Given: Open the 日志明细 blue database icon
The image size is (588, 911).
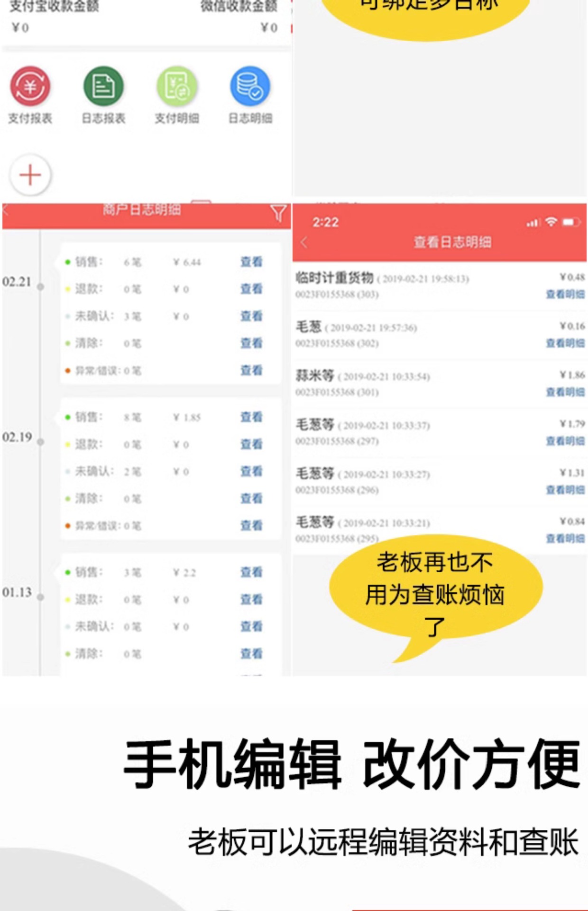Looking at the screenshot, I should [x=250, y=86].
